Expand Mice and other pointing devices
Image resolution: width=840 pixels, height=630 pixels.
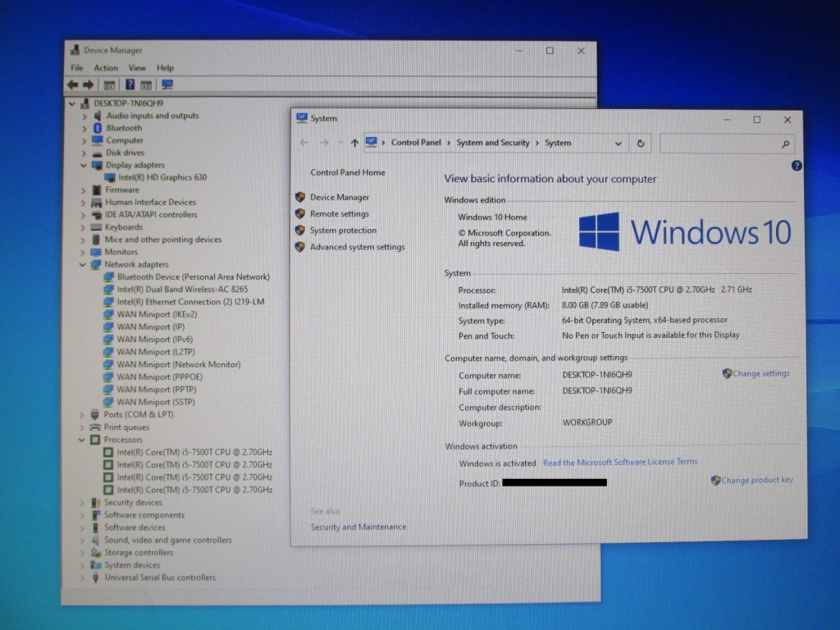[83, 240]
